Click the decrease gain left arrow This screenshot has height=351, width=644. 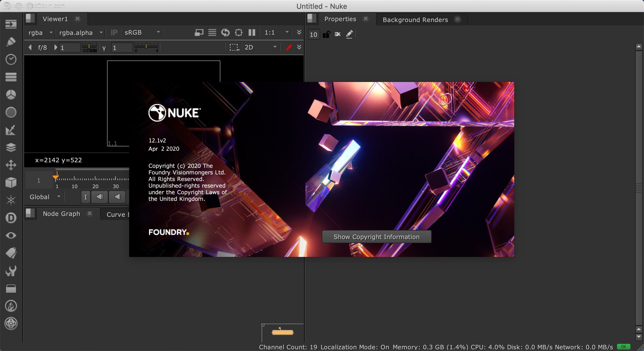click(30, 48)
